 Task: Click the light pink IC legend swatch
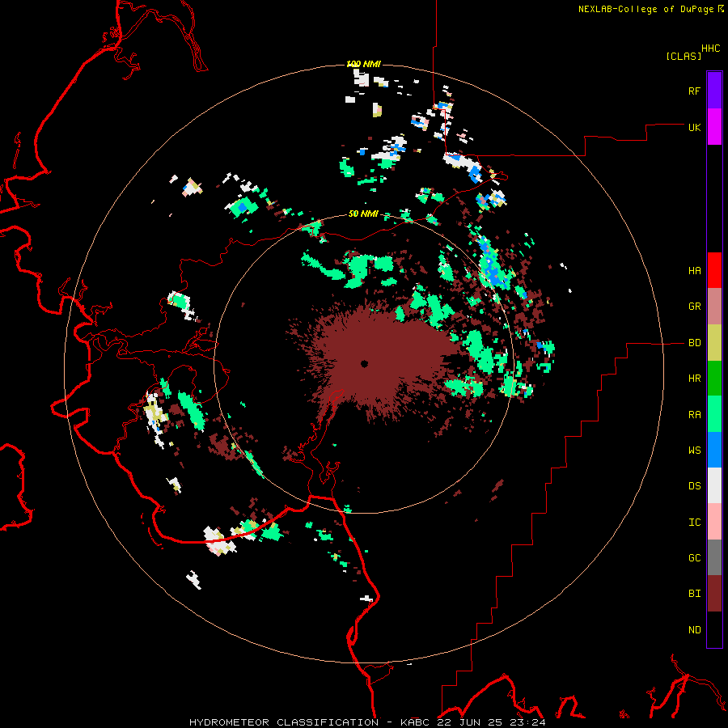[714, 522]
